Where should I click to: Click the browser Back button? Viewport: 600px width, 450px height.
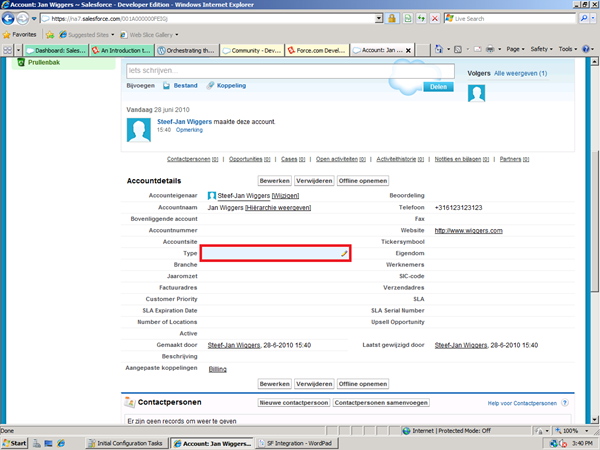(8, 18)
